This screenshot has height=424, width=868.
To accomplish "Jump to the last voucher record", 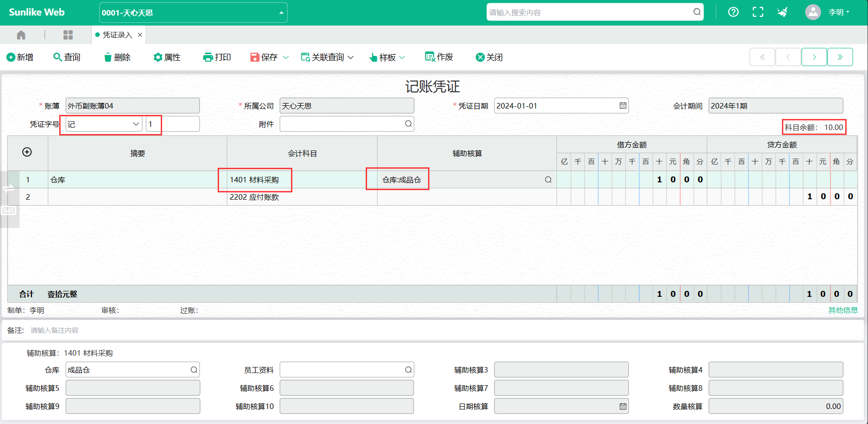I will (840, 57).
